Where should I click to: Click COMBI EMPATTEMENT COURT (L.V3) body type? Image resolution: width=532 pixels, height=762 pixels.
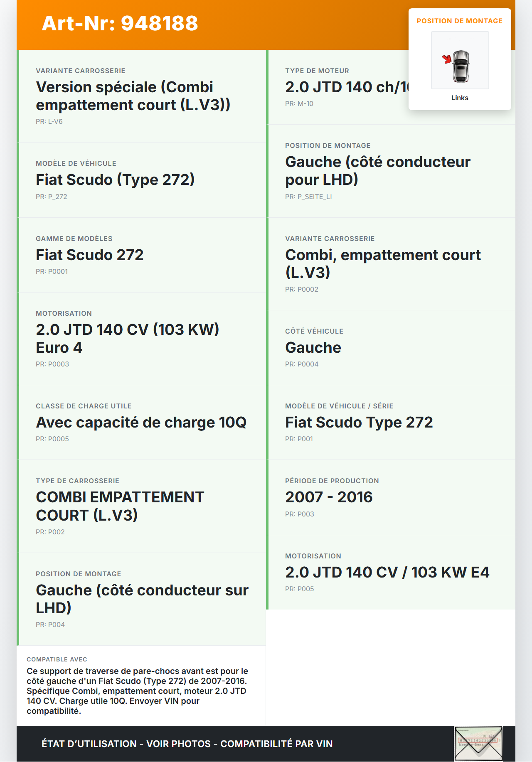click(120, 506)
